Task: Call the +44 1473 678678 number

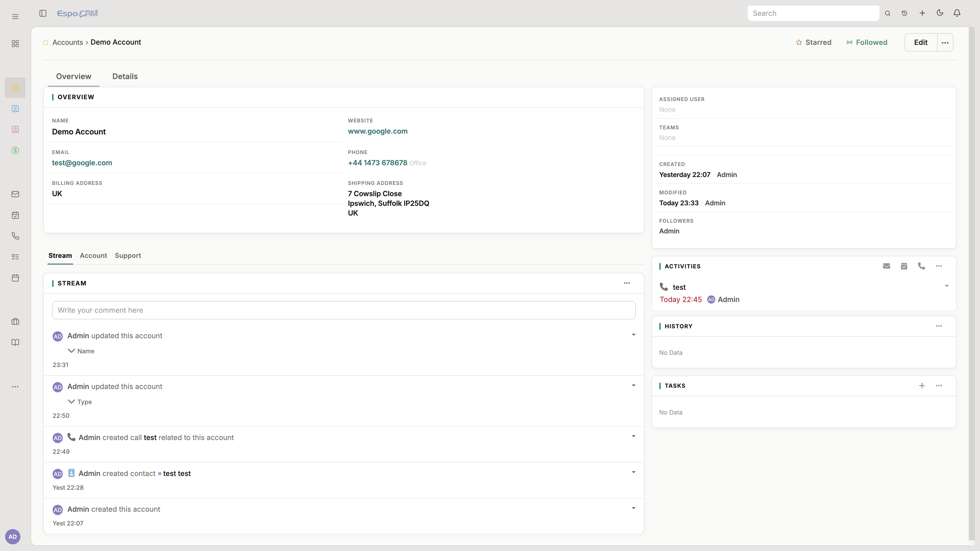Action: 377,163
